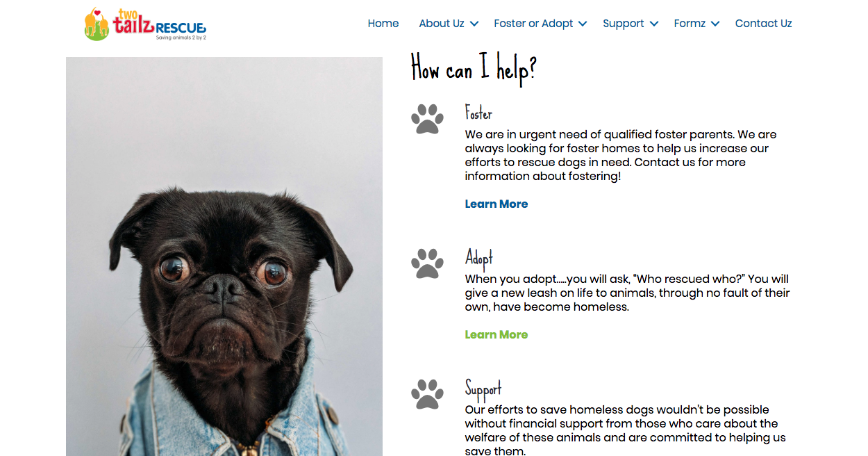This screenshot has width=868, height=456.
Task: Go to the Home page
Action: [383, 24]
